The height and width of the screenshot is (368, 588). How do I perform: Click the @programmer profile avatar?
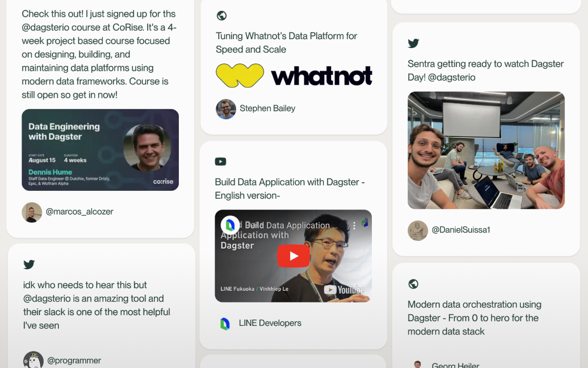33,360
